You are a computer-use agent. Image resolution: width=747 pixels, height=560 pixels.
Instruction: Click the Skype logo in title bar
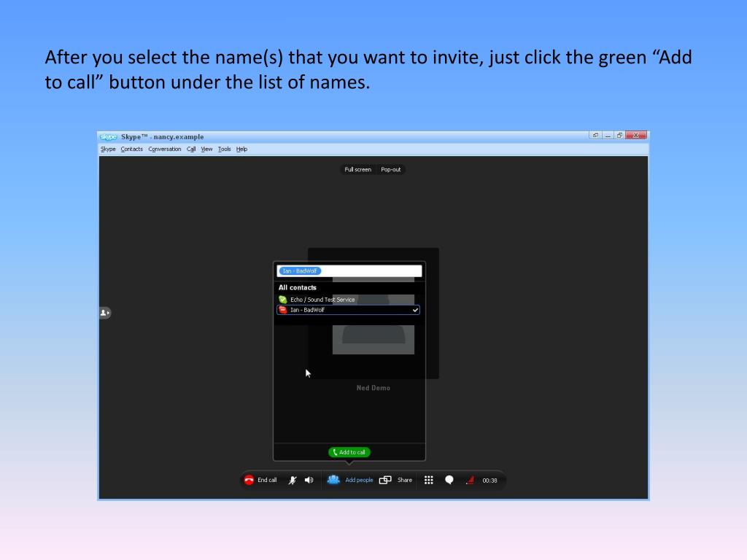click(x=108, y=136)
